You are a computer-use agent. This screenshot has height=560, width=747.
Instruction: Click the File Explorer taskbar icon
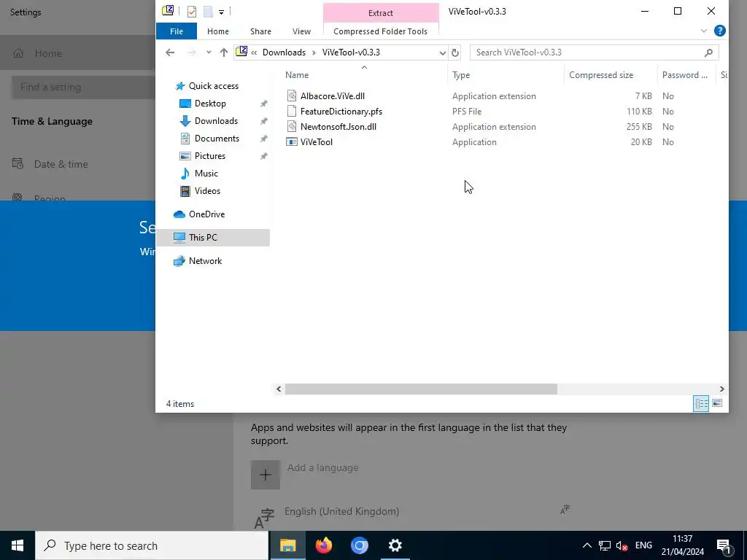287,545
